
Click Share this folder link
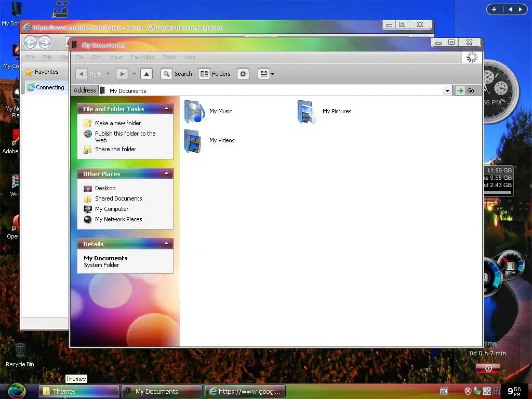(x=116, y=149)
